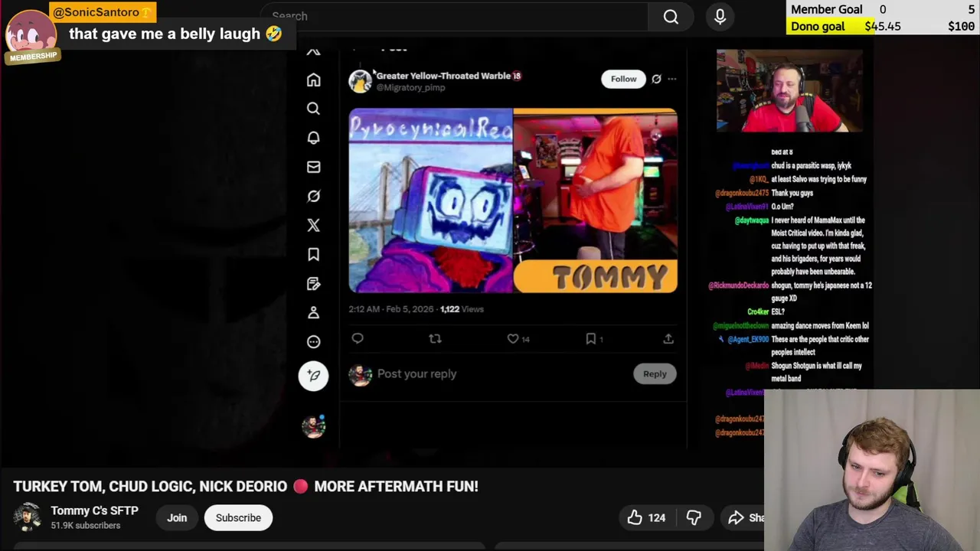Open the Home icon in X sidebar

pyautogui.click(x=313, y=80)
